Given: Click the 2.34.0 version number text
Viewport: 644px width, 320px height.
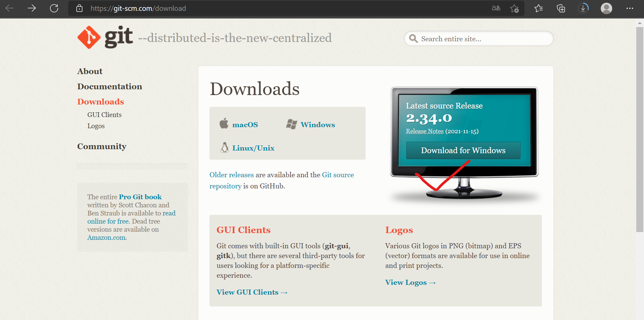Looking at the screenshot, I should tap(429, 119).
